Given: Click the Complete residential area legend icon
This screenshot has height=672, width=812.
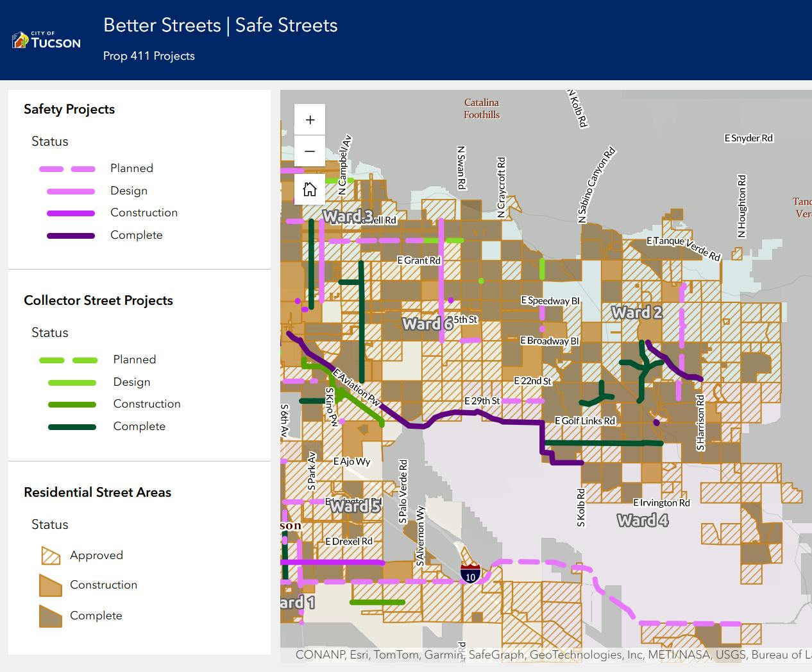Looking at the screenshot, I should (x=51, y=616).
